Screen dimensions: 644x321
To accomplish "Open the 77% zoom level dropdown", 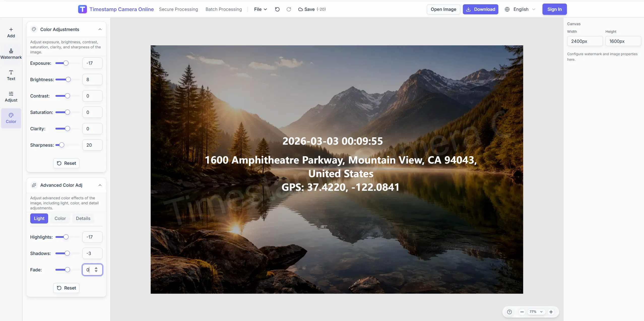I will [x=536, y=312].
